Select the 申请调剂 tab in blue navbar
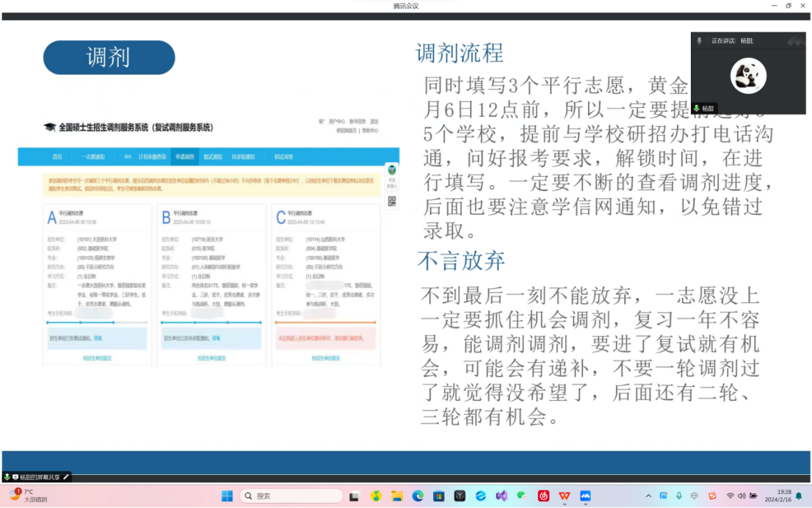This screenshot has height=508, width=812. (x=184, y=157)
